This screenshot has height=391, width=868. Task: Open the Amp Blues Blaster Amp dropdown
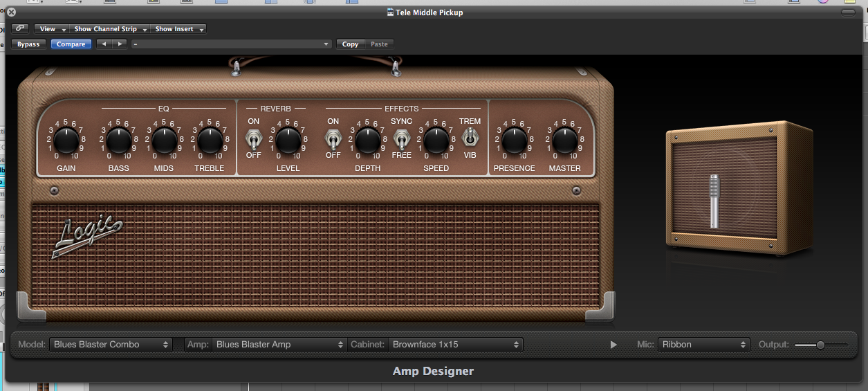pos(279,345)
